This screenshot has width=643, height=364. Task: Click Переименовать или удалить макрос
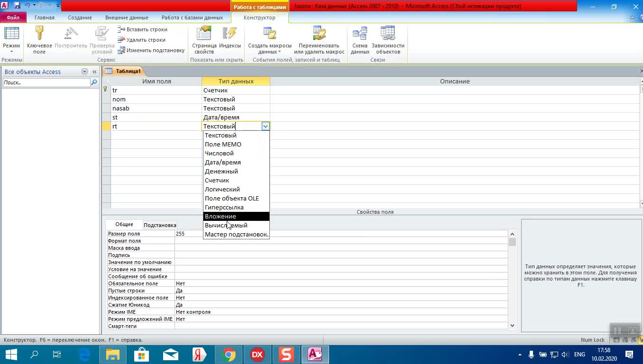point(319,40)
